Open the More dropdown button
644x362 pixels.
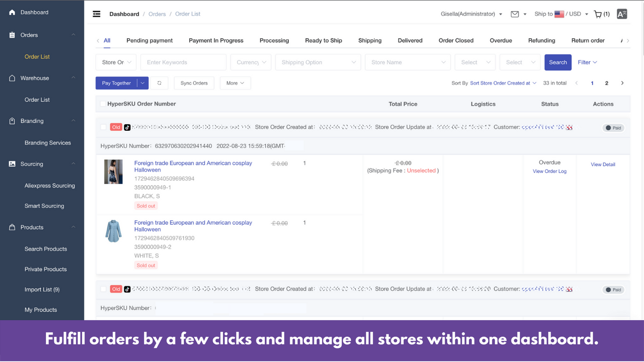(235, 83)
